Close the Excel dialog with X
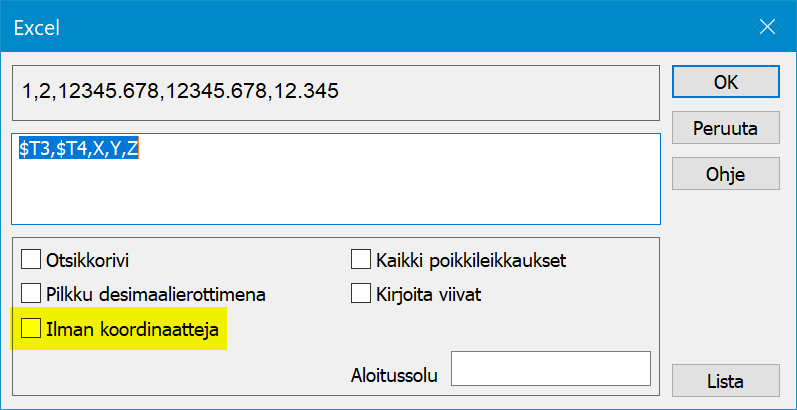 point(767,26)
